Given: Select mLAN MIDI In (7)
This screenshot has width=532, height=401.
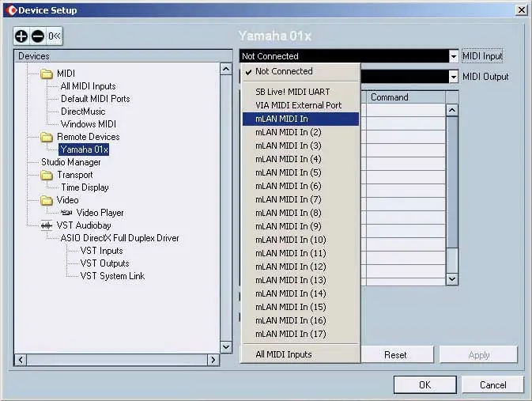Looking at the screenshot, I should tap(300, 199).
